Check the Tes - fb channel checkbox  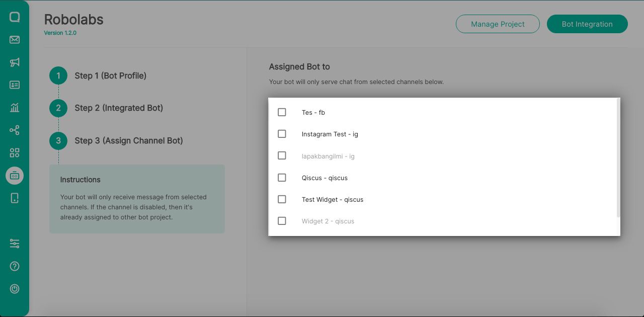point(282,112)
